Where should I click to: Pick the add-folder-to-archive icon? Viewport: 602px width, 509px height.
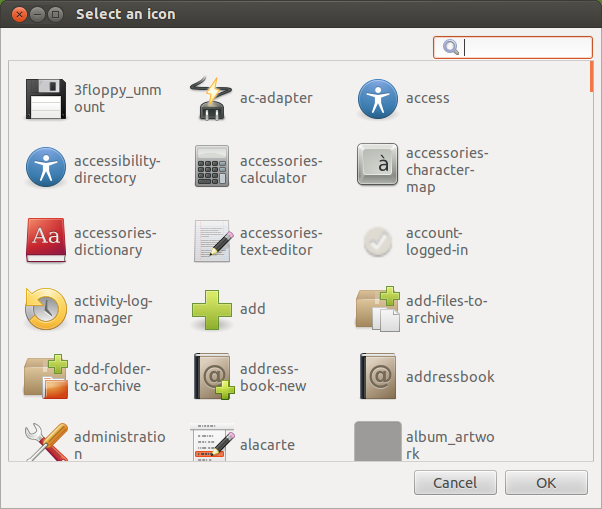coord(46,377)
